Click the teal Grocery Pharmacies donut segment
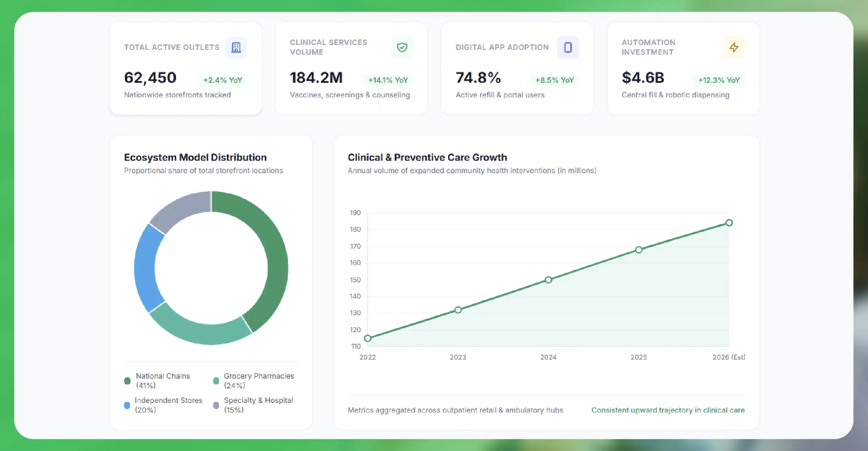 tap(201, 329)
